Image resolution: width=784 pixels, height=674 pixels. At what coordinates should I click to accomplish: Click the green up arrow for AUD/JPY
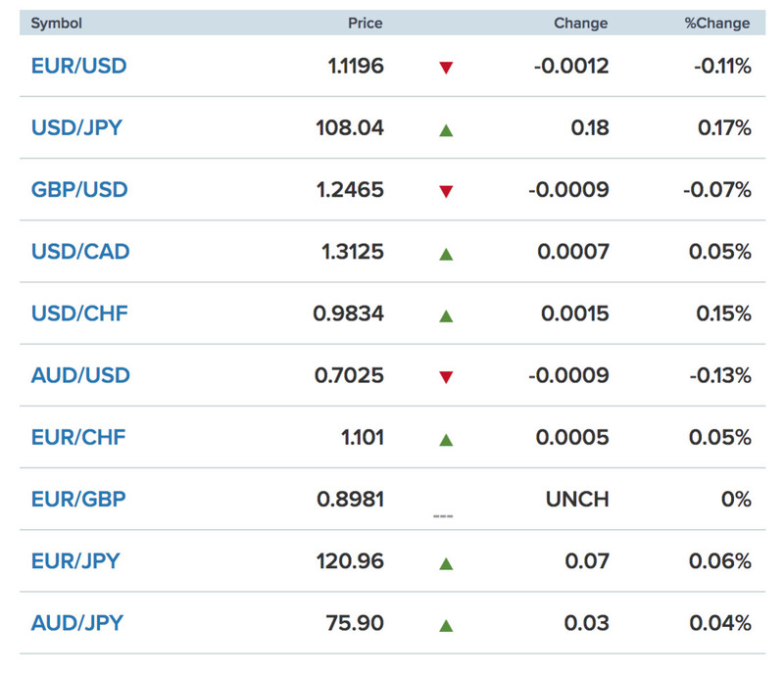point(446,625)
